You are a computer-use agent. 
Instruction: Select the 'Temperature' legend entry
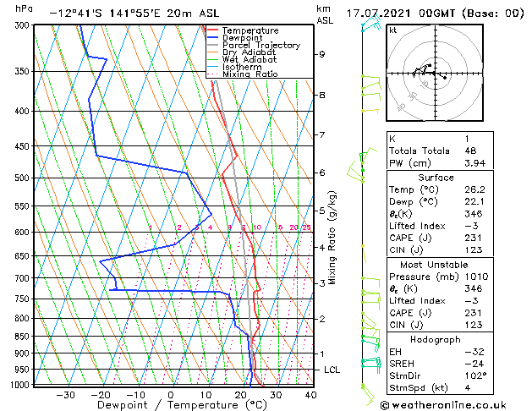tap(250, 30)
